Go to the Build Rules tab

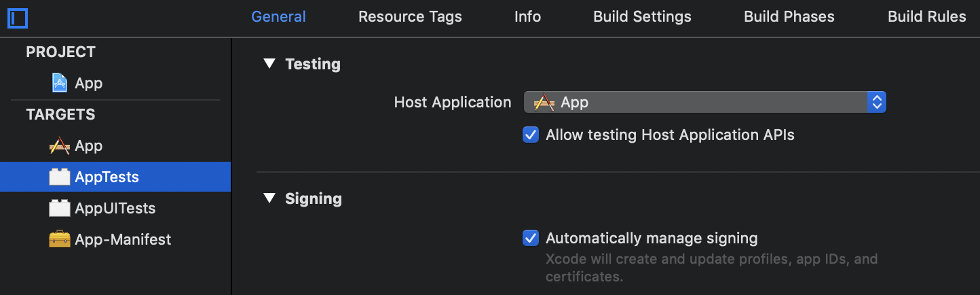pyautogui.click(x=927, y=17)
